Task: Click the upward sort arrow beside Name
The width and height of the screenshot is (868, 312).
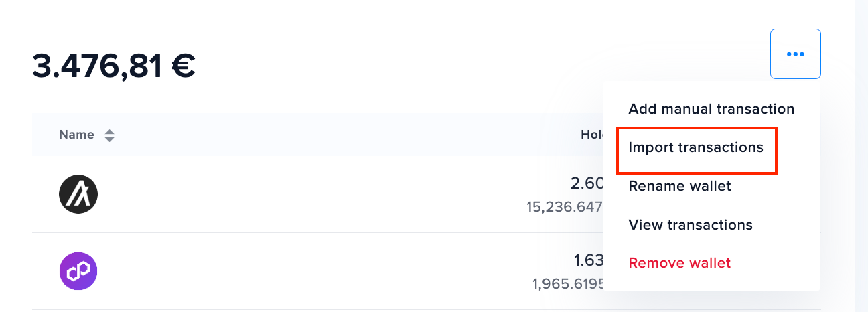Action: click(x=109, y=132)
